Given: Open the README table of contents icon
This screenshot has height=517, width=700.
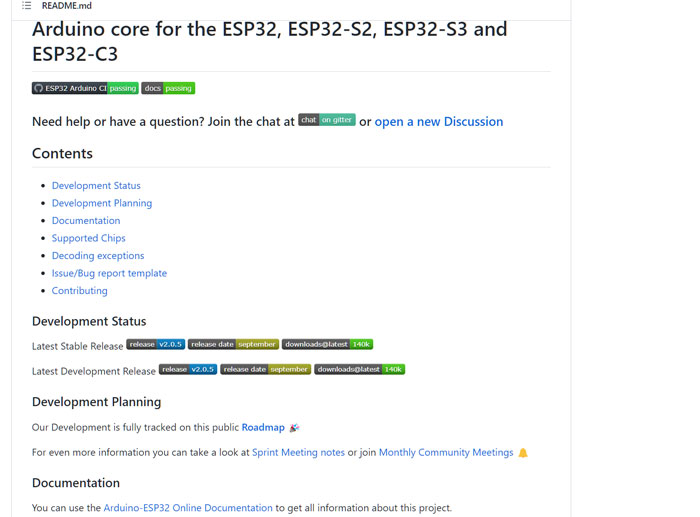Looking at the screenshot, I should click(x=27, y=6).
